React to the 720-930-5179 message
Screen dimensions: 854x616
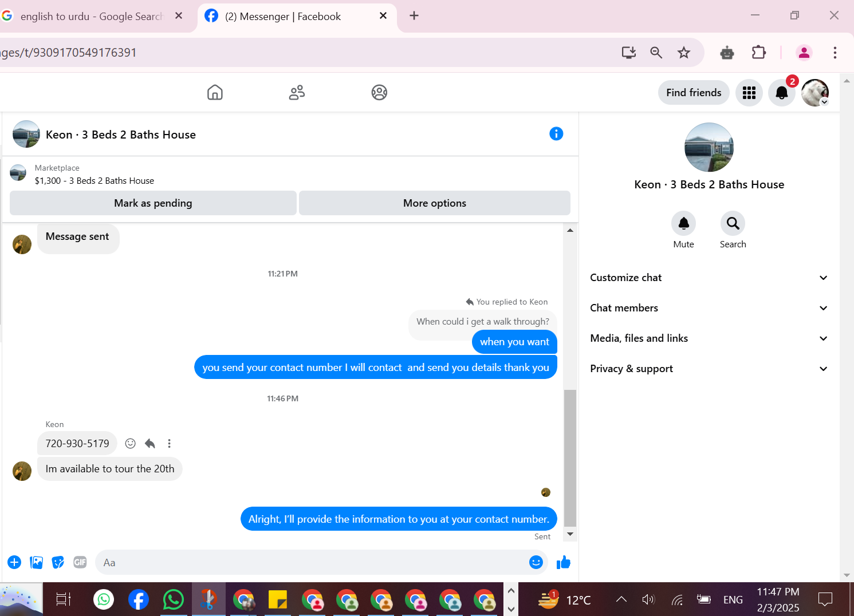(x=131, y=443)
